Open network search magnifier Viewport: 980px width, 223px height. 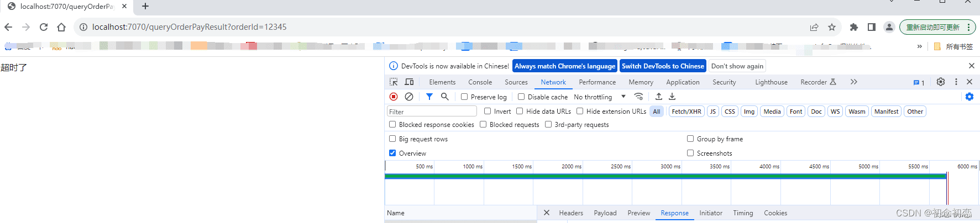(x=444, y=97)
